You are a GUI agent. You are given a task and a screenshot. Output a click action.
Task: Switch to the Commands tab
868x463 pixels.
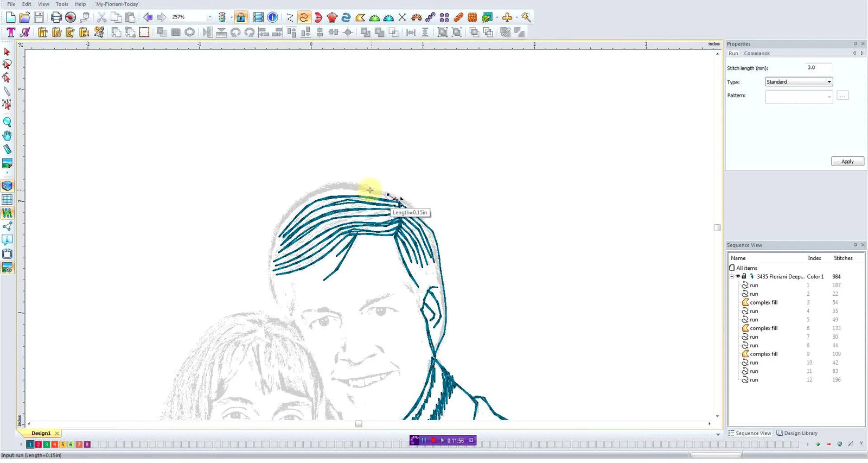[757, 53]
